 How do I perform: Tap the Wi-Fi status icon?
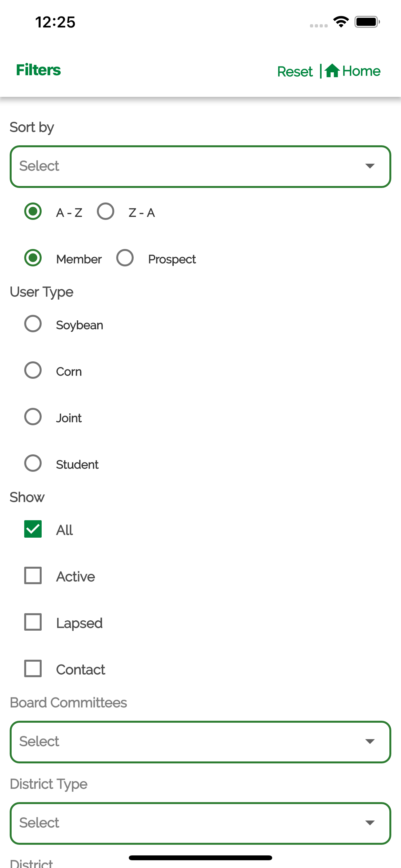pyautogui.click(x=341, y=22)
